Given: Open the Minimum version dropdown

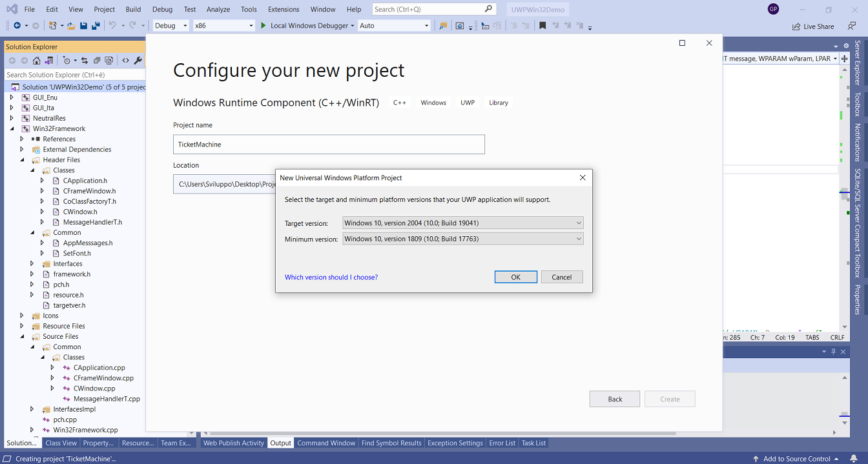Looking at the screenshot, I should coord(463,239).
